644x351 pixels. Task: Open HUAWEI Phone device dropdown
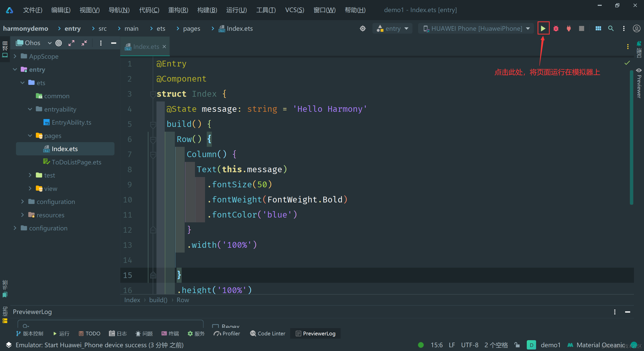pyautogui.click(x=476, y=28)
